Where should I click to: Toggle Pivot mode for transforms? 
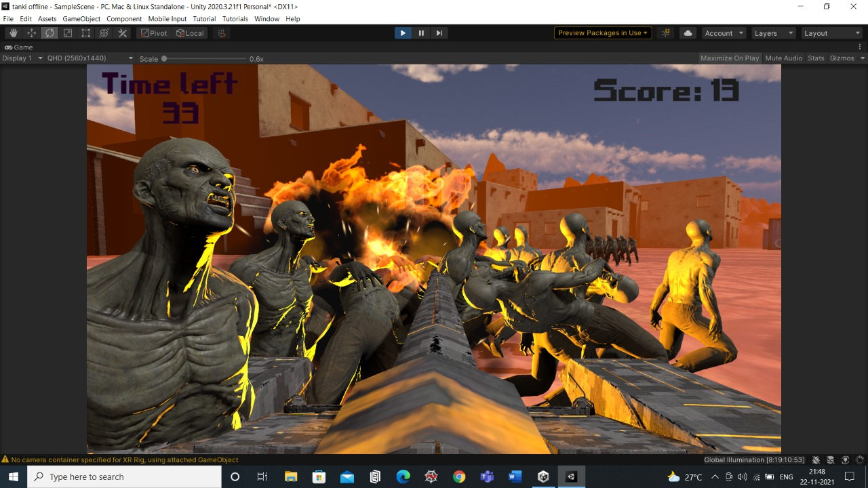coord(153,33)
